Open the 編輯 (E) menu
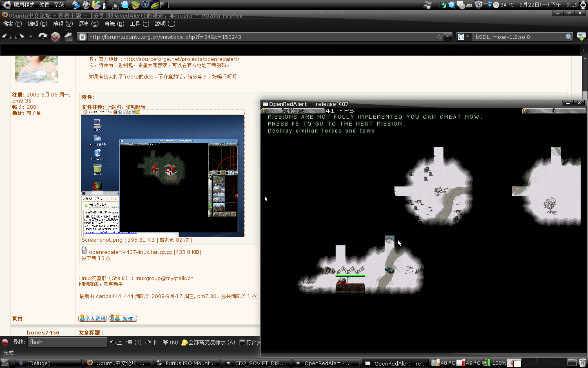Screen dimensions: 588x368 [x=37, y=24]
